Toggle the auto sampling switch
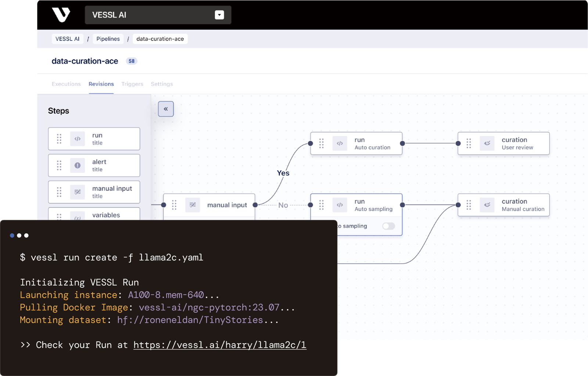Image resolution: width=588 pixels, height=376 pixels. coord(388,226)
